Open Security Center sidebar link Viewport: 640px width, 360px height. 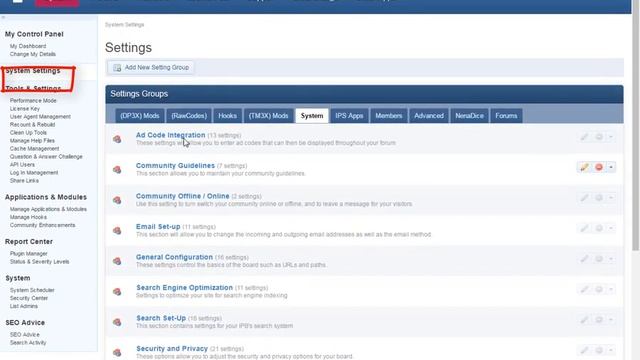pos(29,298)
